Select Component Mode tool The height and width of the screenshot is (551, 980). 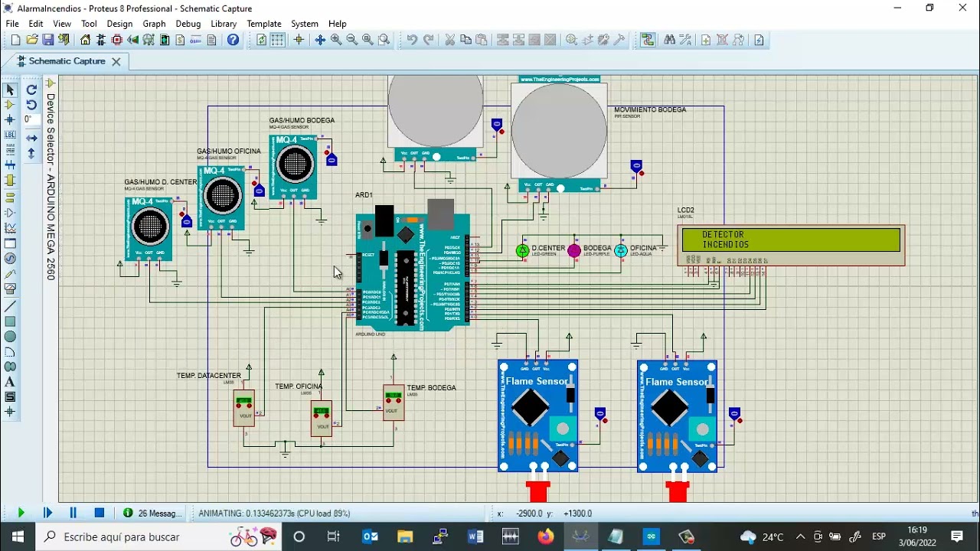click(x=10, y=105)
